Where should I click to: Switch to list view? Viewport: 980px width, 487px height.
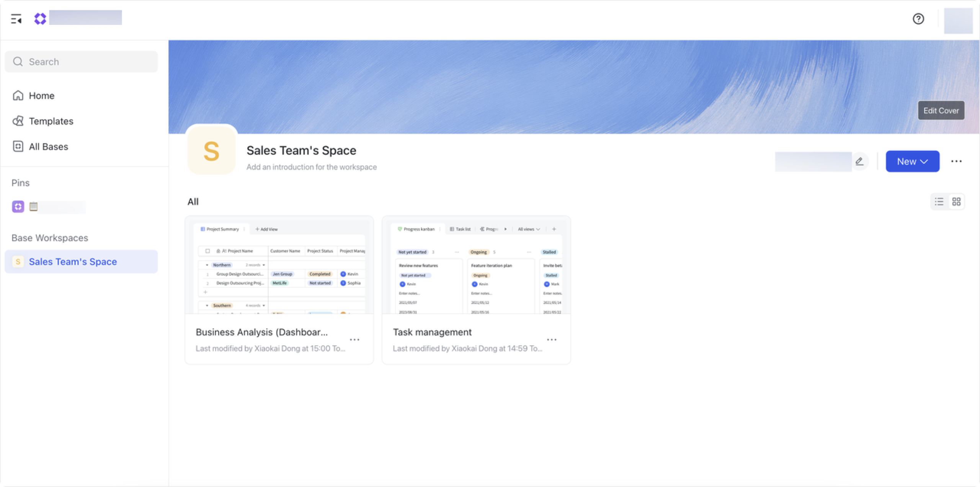(939, 201)
